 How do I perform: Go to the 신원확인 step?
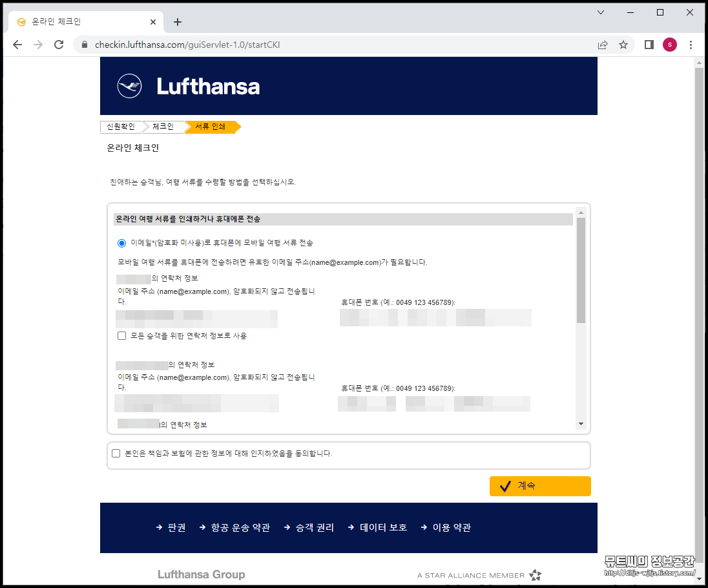point(121,127)
